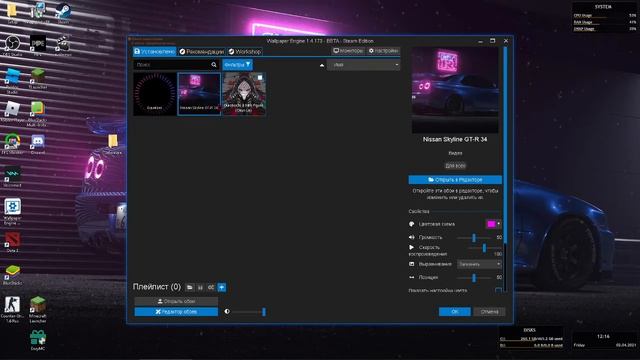Screen dimensions: 640x360
Task: Open the Wallpaper Engine desktop shortcut
Action: 12,211
